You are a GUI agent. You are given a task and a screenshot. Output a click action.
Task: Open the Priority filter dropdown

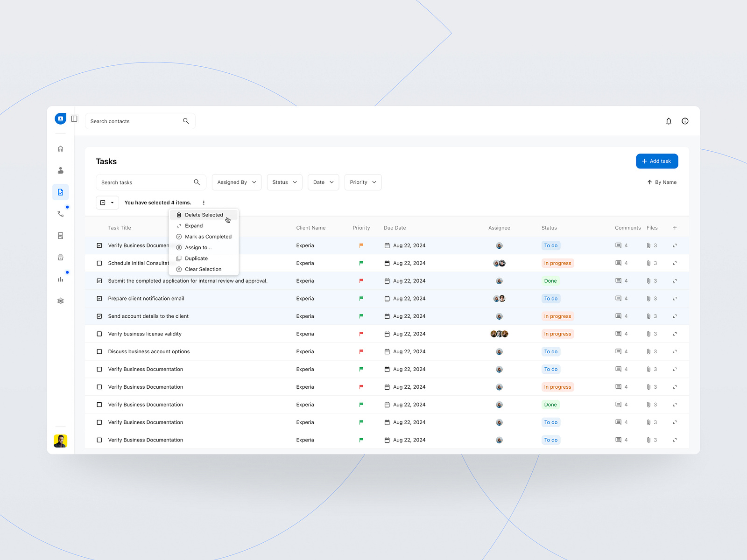coord(363,182)
